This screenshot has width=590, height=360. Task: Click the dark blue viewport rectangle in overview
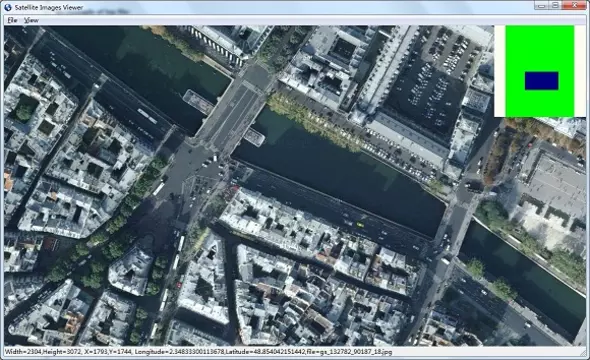(x=541, y=81)
